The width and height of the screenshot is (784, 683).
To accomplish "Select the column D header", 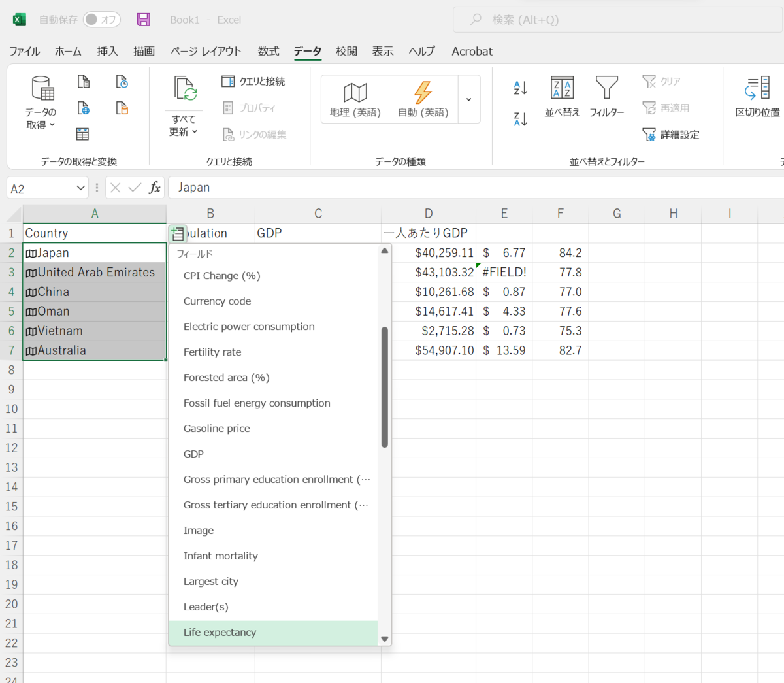I will point(429,214).
